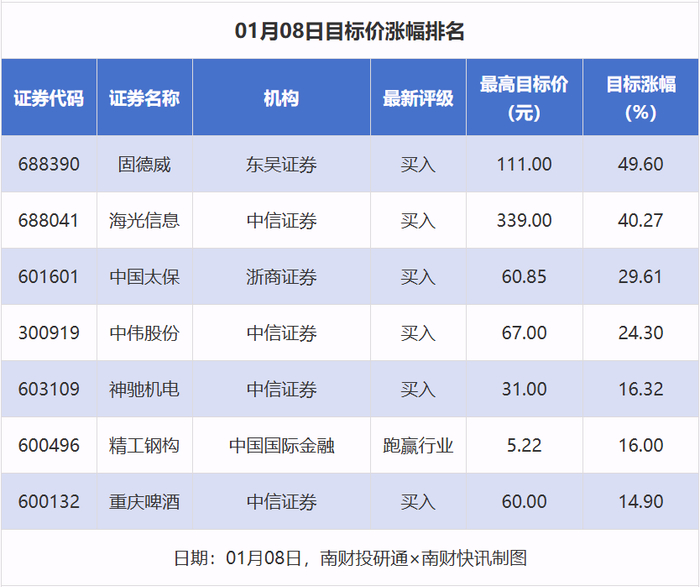The image size is (700, 587).
Task: Click 中信证券 in the 中伟股份 row
Action: click(281, 333)
